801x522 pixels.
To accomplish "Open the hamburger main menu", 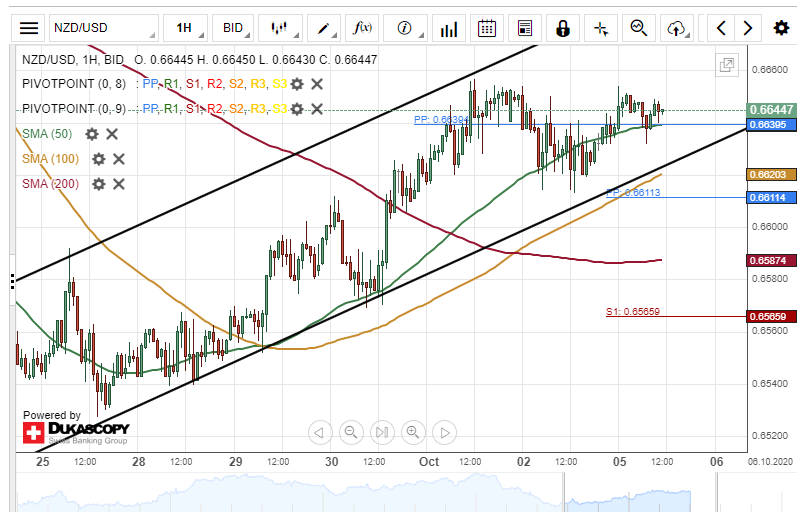I will click(x=30, y=28).
